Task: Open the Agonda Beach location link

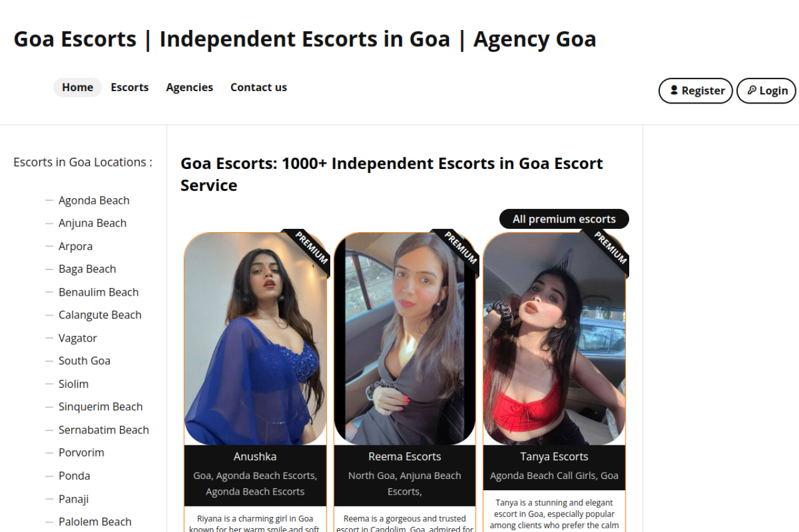Action: pos(94,200)
